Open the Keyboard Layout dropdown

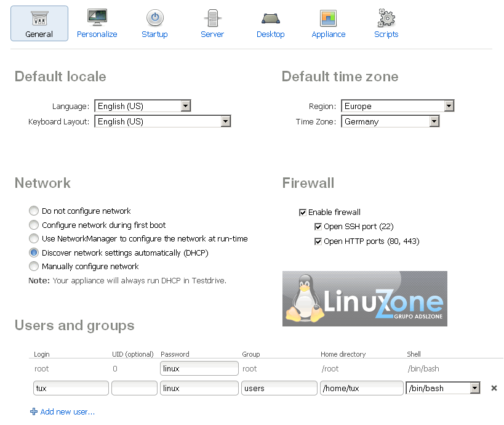pos(162,121)
